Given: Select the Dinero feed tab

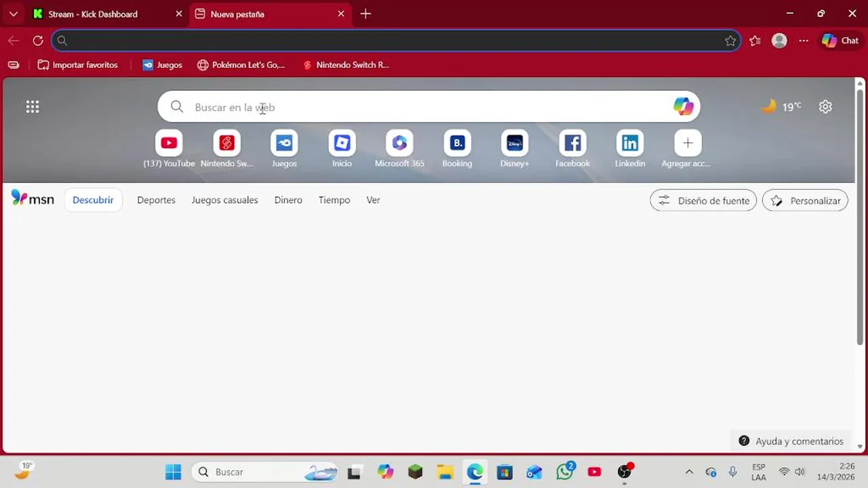Looking at the screenshot, I should click(x=288, y=200).
